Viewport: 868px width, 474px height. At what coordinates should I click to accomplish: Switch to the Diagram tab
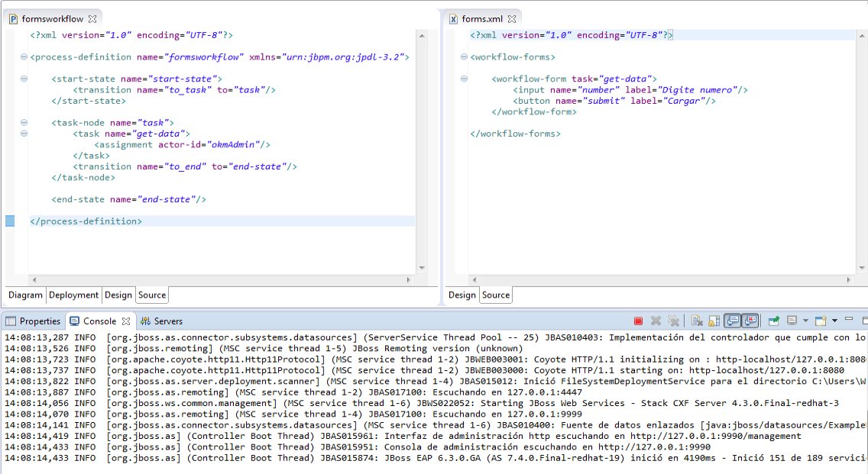pyautogui.click(x=24, y=294)
